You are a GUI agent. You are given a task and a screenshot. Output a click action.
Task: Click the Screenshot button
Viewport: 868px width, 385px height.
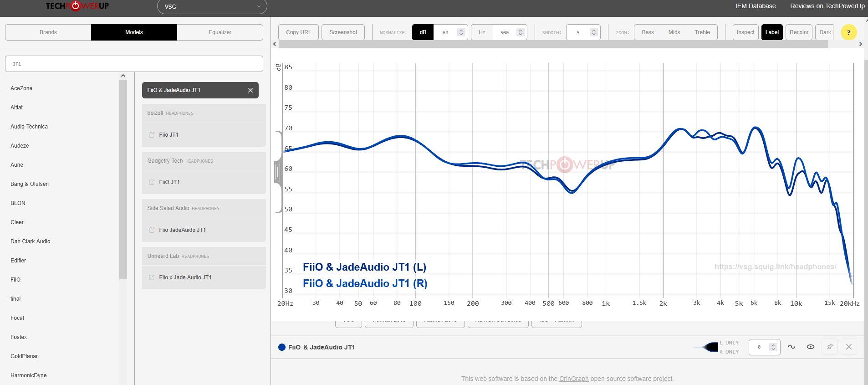343,32
